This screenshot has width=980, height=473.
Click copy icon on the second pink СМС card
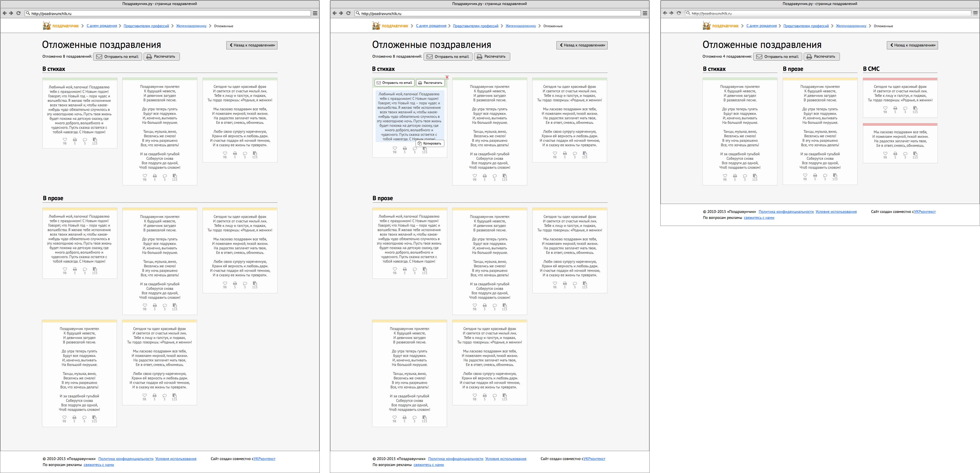[x=915, y=154]
